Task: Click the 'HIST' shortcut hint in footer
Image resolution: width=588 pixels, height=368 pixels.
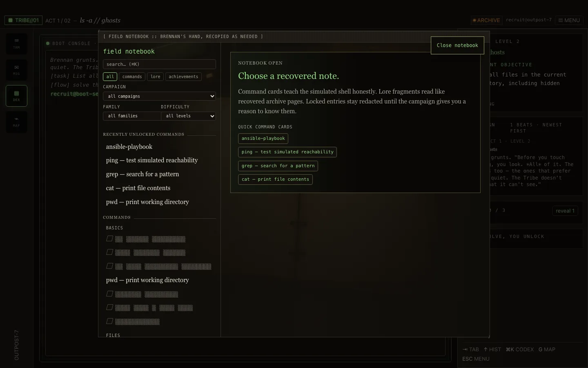Action: pos(492,350)
